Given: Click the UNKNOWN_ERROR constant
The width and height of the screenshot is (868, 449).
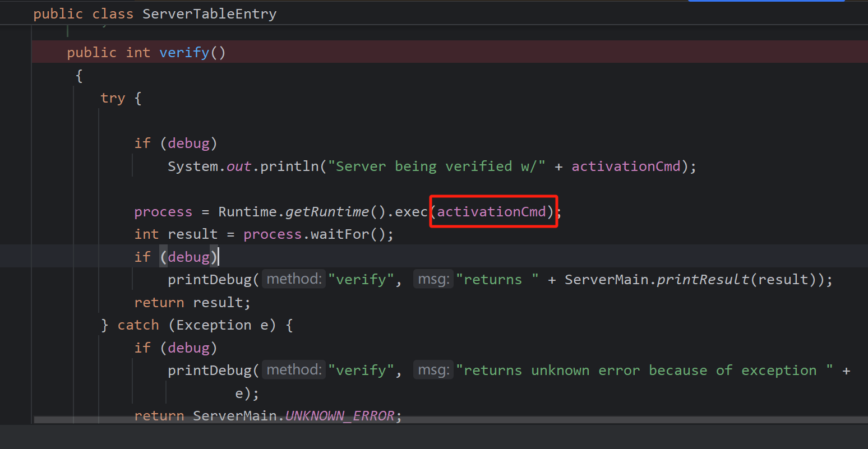Looking at the screenshot, I should click(x=340, y=416).
